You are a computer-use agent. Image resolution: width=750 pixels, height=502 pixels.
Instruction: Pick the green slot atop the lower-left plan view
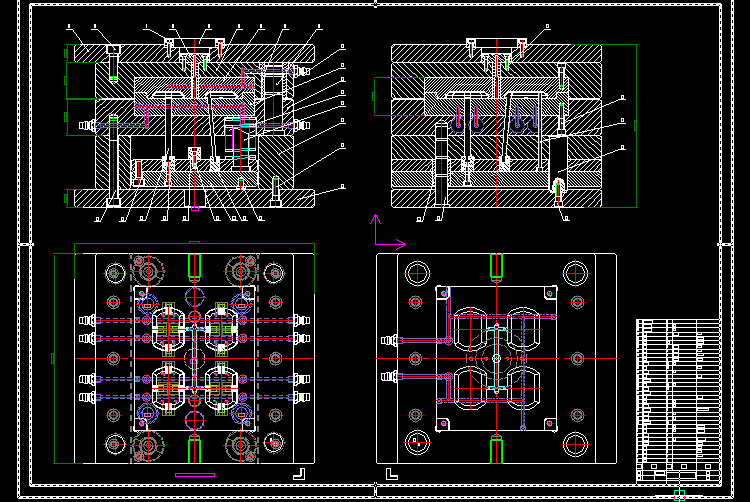click(x=194, y=266)
